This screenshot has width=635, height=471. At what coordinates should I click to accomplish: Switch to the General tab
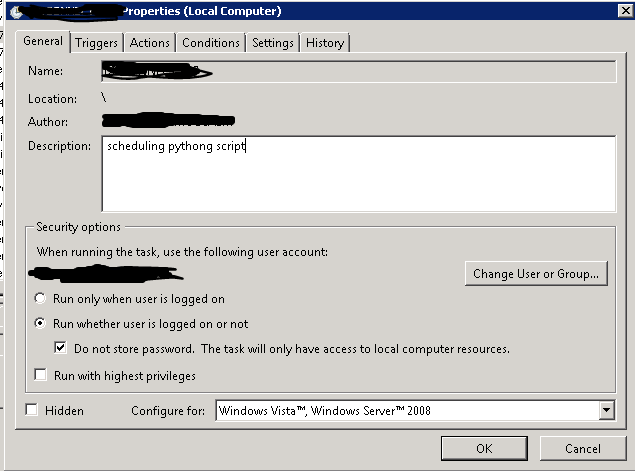(x=43, y=41)
